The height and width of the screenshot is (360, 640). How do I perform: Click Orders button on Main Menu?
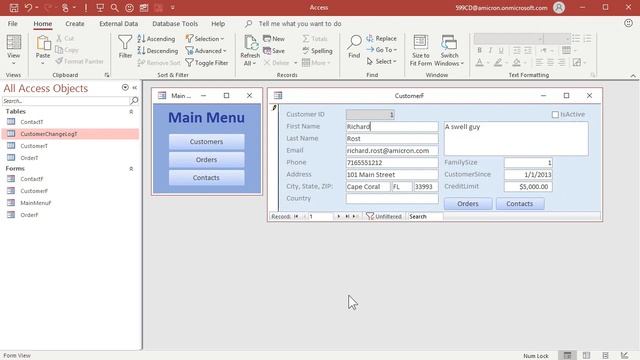(x=207, y=160)
